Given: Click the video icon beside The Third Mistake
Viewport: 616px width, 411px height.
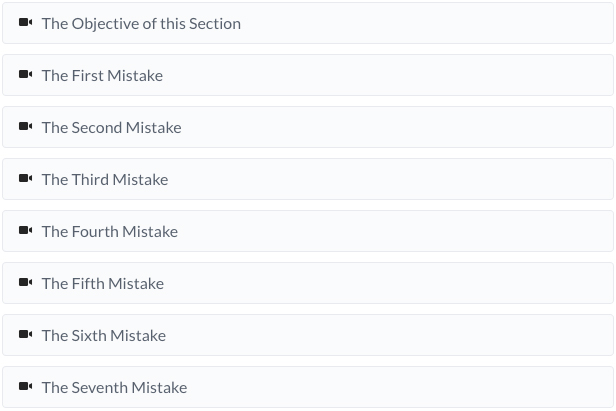Looking at the screenshot, I should [x=26, y=178].
